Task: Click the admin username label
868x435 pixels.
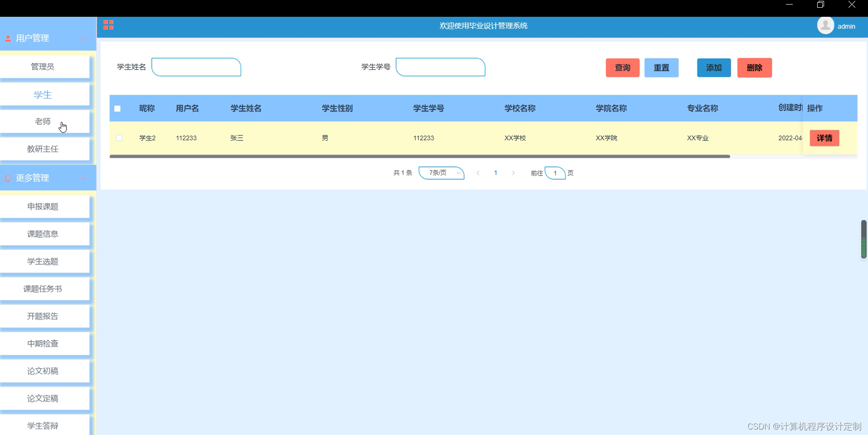Action: [x=846, y=26]
